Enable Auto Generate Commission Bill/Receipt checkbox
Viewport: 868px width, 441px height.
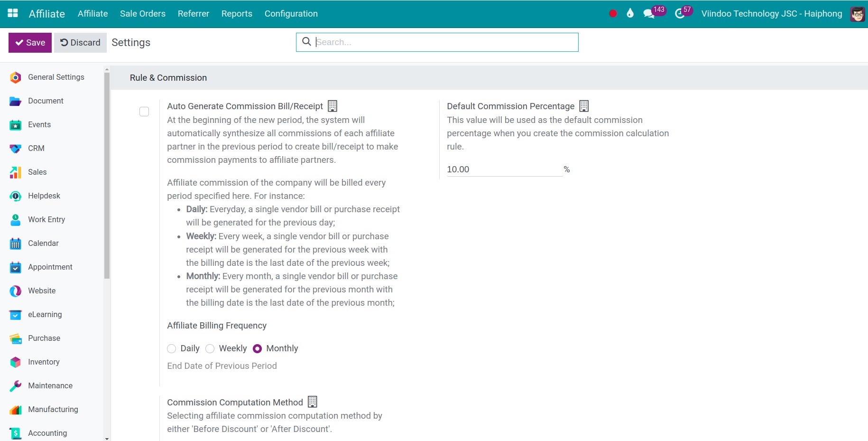(144, 112)
